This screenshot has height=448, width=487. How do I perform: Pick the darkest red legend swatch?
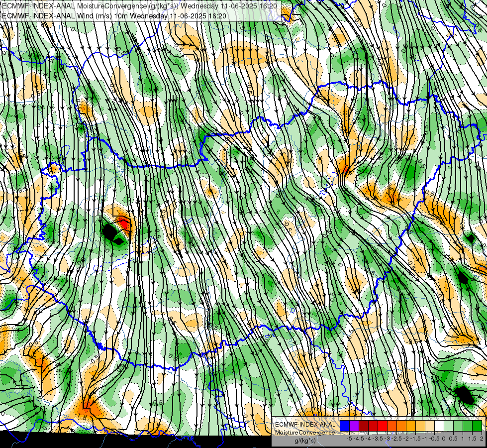364,426
